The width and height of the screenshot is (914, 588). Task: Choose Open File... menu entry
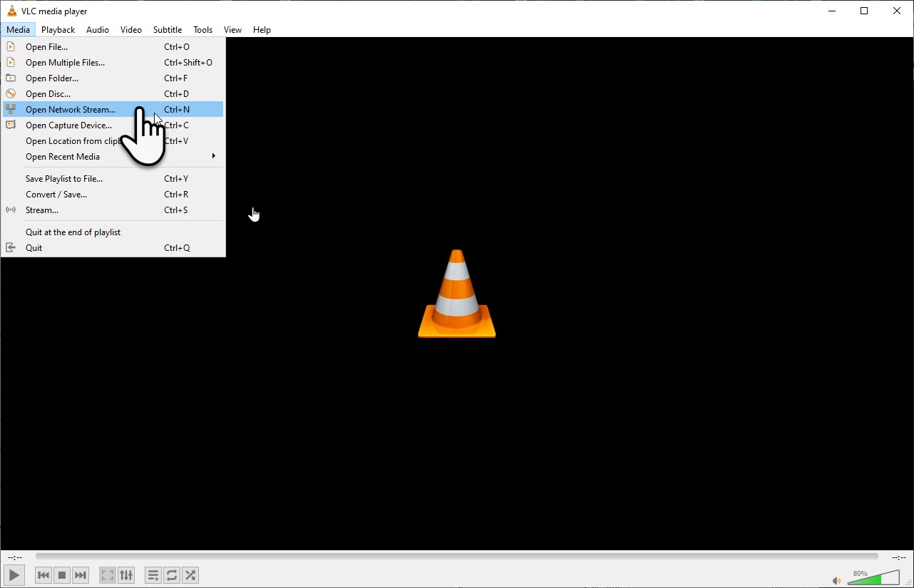coord(113,47)
